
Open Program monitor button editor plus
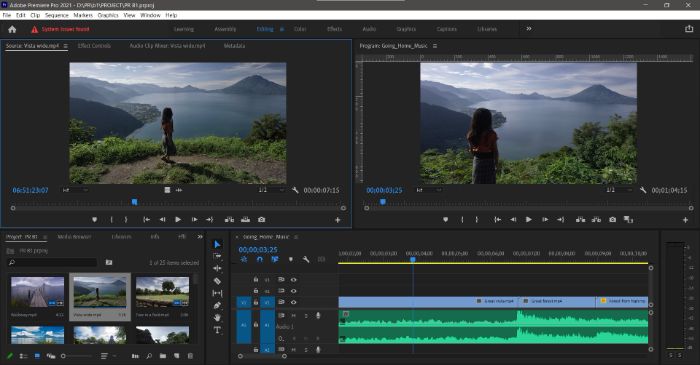[x=685, y=220]
